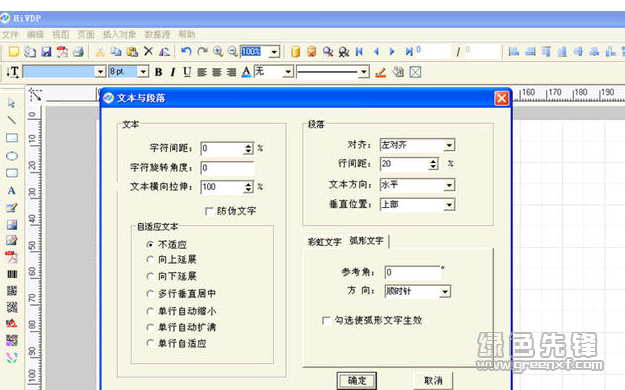Go to next record arrow

(392, 51)
